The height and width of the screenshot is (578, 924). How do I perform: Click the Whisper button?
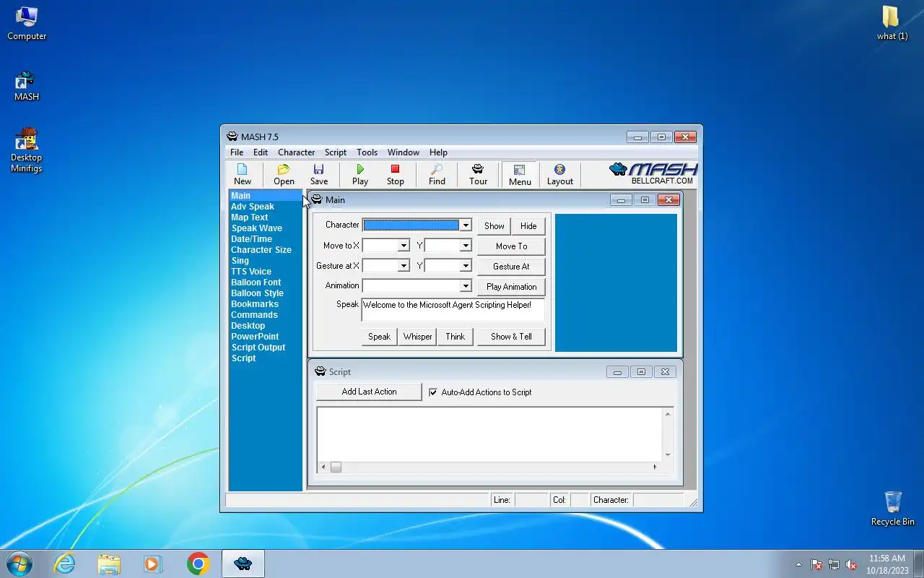point(417,337)
